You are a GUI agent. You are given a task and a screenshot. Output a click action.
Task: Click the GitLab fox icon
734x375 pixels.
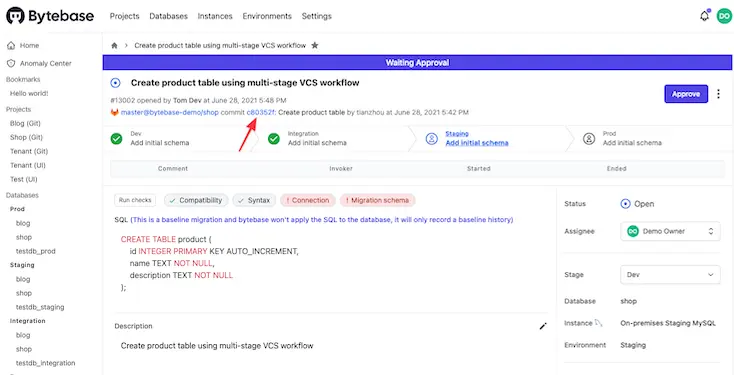(115, 112)
